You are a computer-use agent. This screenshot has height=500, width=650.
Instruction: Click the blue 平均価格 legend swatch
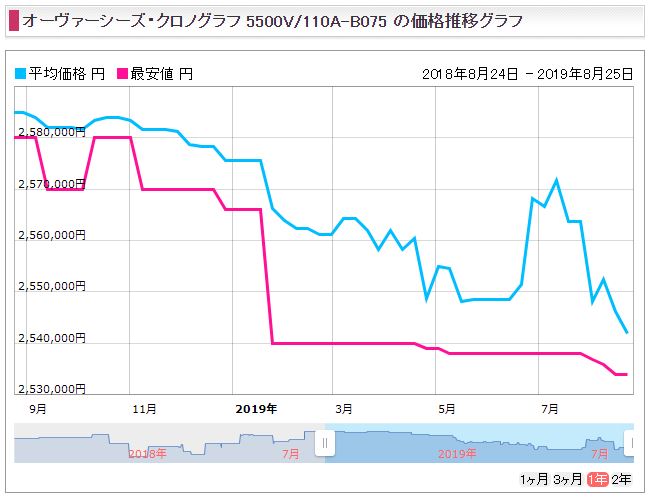20,74
